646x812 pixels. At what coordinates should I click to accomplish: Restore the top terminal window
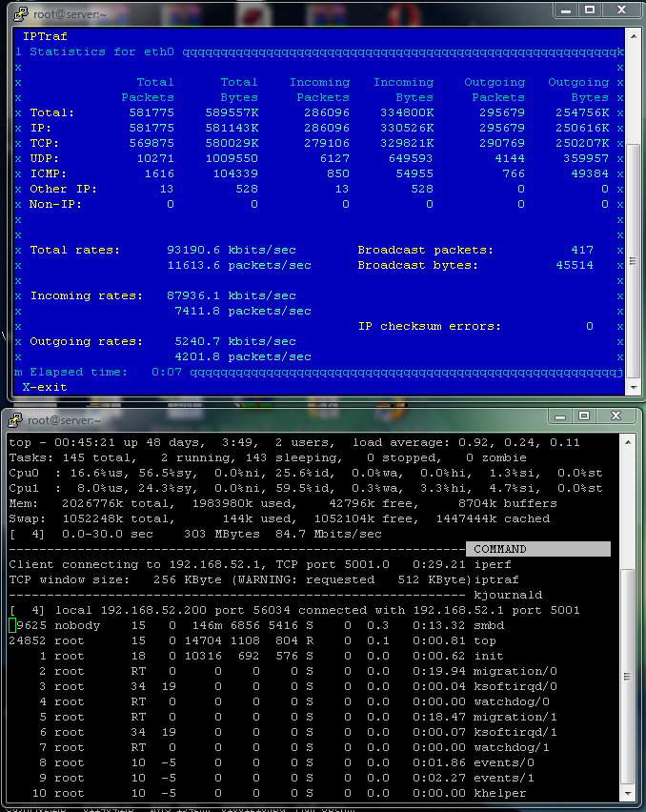584,416
